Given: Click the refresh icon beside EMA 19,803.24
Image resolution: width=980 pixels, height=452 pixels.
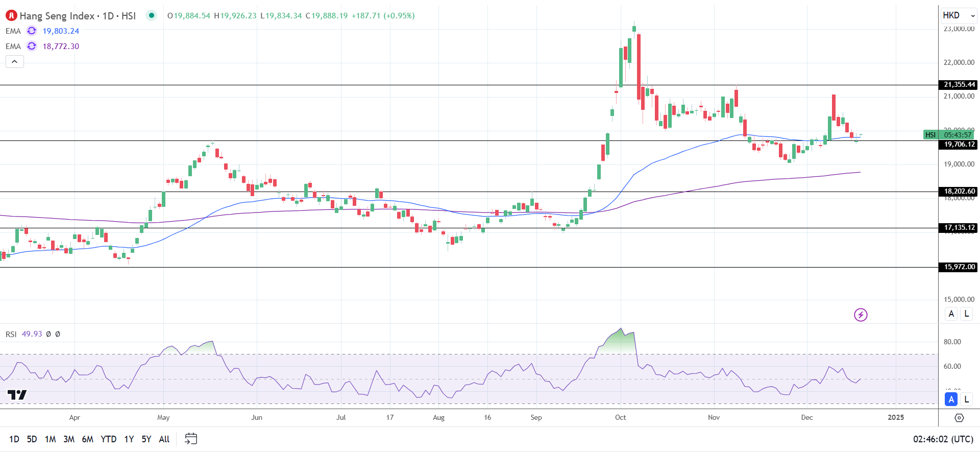Looking at the screenshot, I should click(32, 31).
